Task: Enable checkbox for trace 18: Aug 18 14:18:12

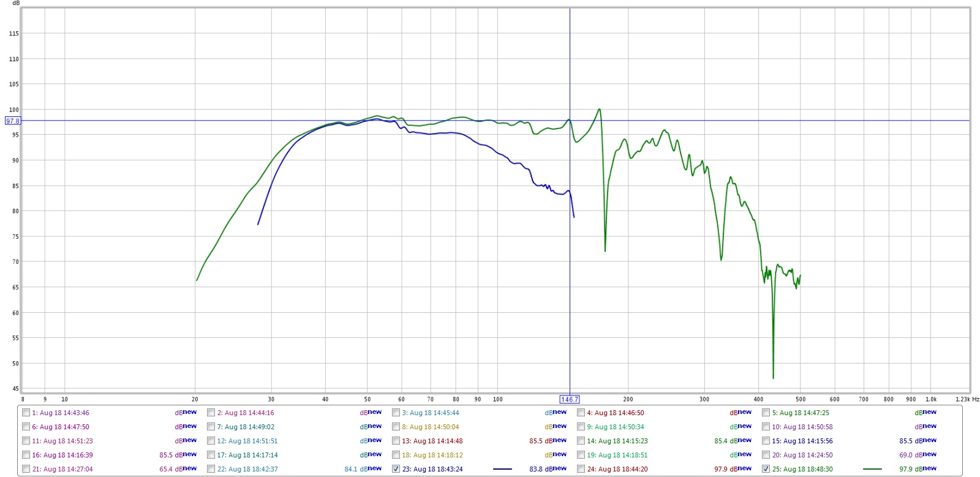Action: pos(396,454)
